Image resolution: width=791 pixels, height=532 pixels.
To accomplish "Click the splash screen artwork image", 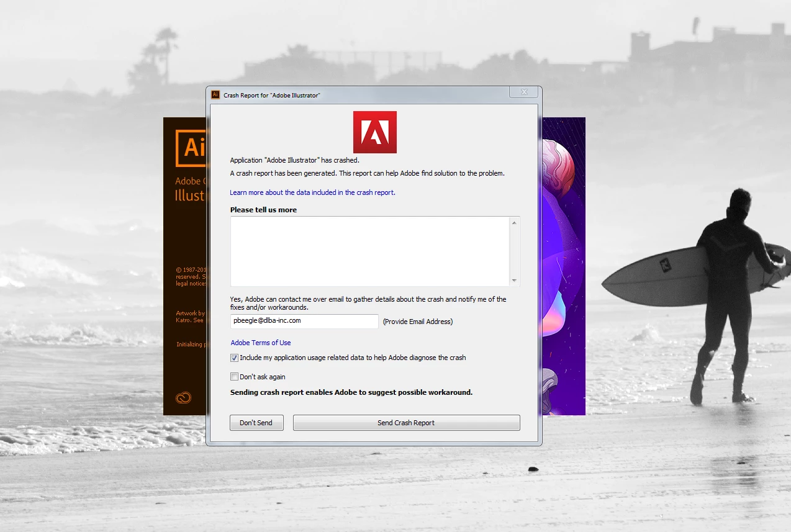I will tap(564, 266).
